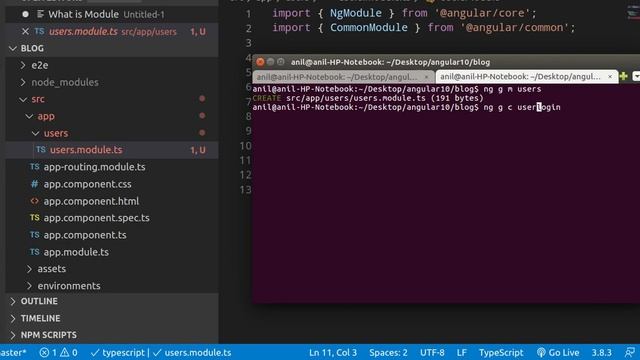Expand the node_modules folder

pyautogui.click(x=23, y=82)
